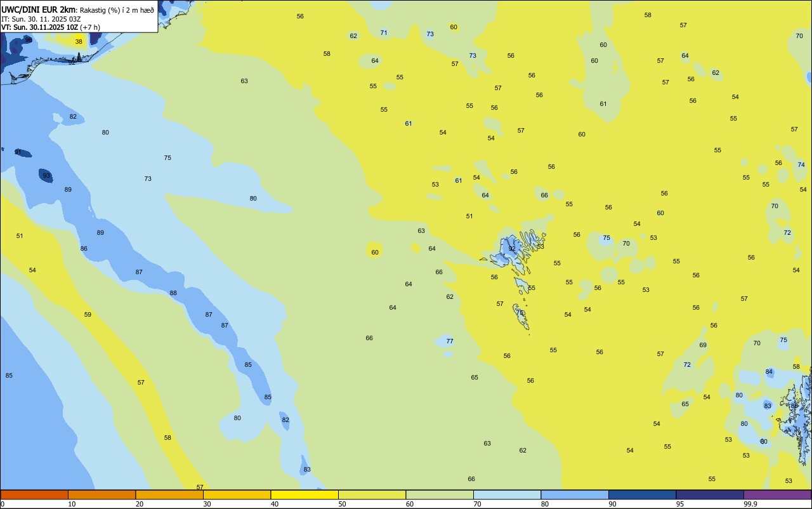Click the map value '77' in light blue patch
Screen dimensions: 812x509
pyautogui.click(x=450, y=341)
